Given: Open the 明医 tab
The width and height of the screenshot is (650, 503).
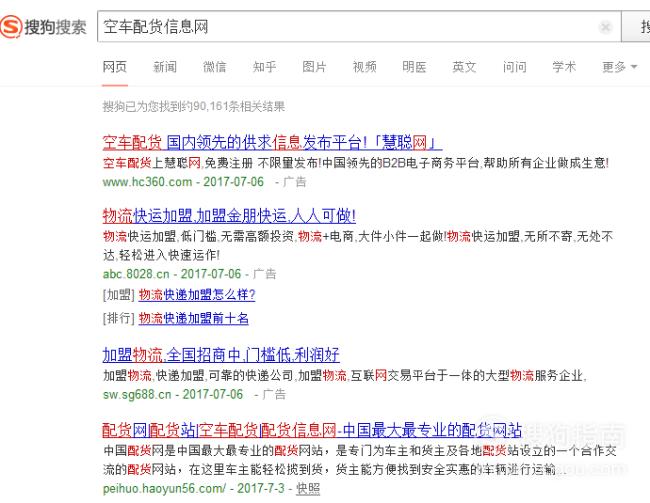Looking at the screenshot, I should tap(414, 67).
